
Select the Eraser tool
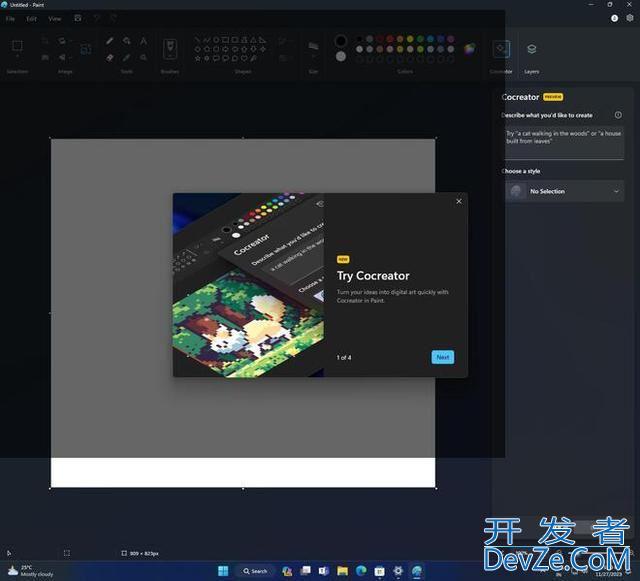(x=110, y=58)
